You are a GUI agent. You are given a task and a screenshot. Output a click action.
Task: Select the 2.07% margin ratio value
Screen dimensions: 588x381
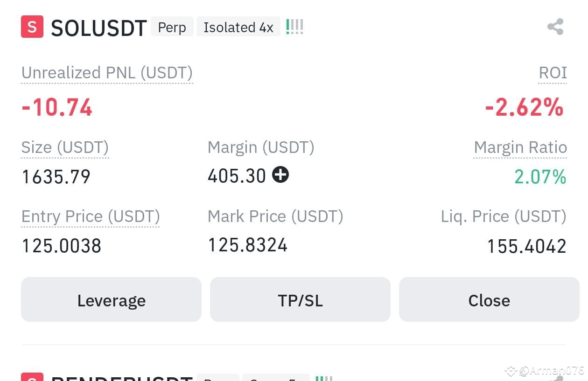[540, 177]
